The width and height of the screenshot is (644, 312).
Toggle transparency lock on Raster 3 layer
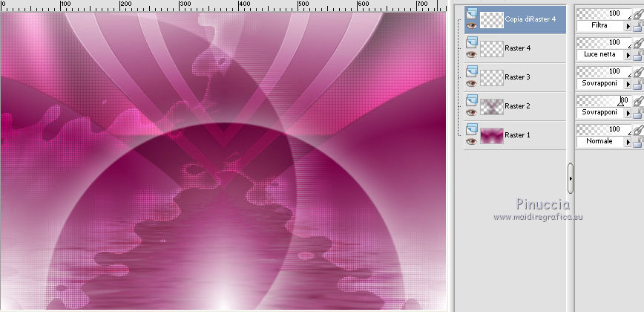(x=638, y=85)
